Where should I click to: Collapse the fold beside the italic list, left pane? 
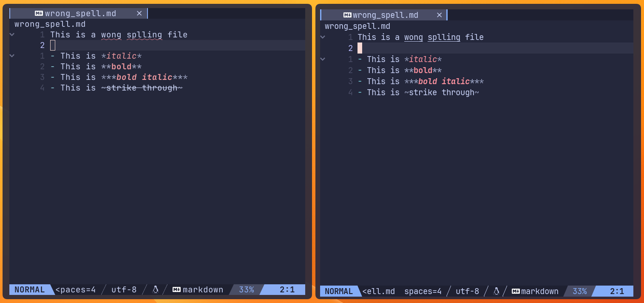[11, 55]
